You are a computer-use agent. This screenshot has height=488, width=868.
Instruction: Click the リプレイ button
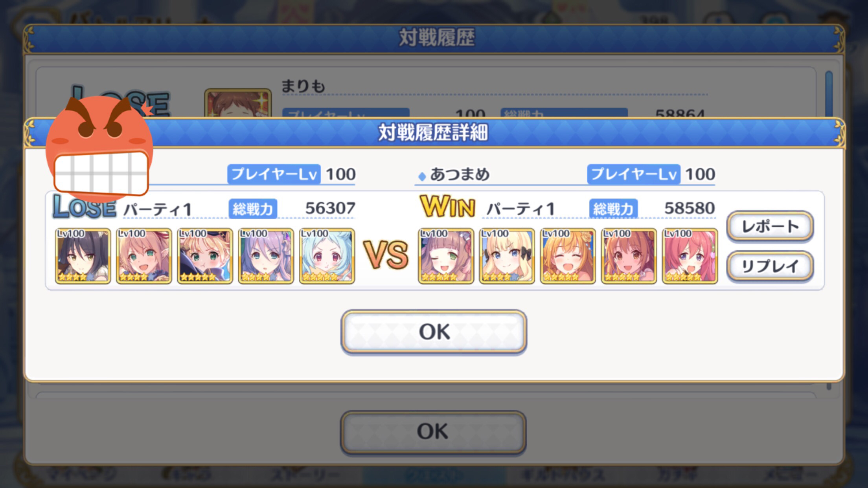click(x=770, y=266)
